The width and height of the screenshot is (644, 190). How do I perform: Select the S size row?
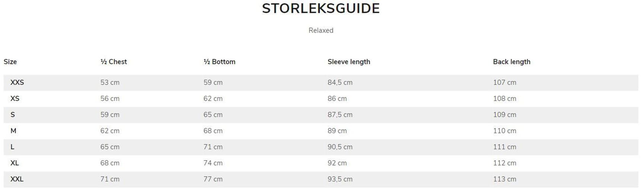[x=13, y=115]
